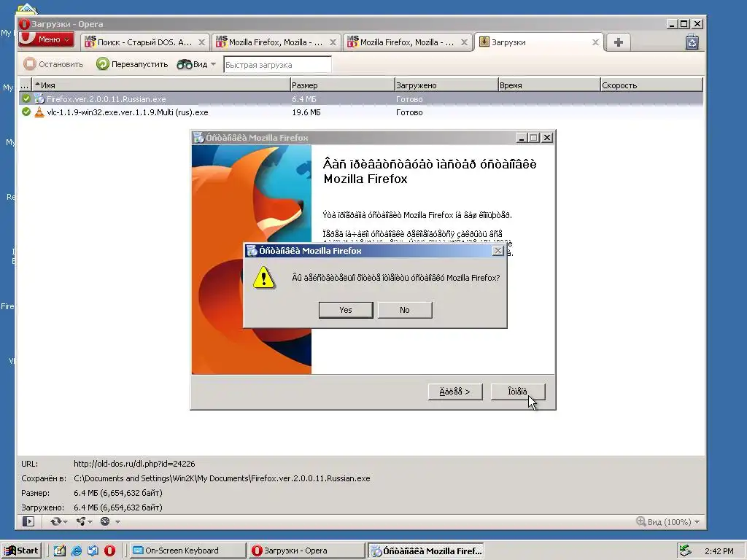Open the Windows Start menu
747x560 pixels.
coord(21,551)
